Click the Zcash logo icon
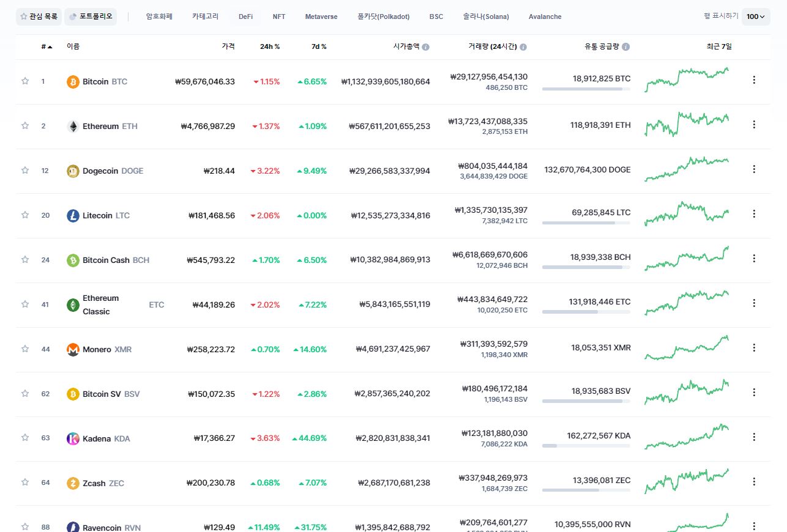787x532 pixels. pyautogui.click(x=73, y=483)
